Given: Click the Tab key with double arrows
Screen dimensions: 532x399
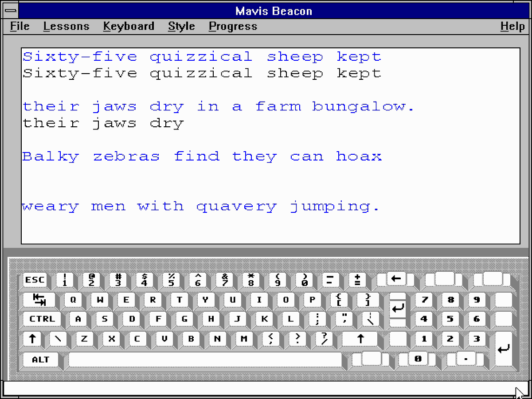Looking at the screenshot, I should [39, 300].
